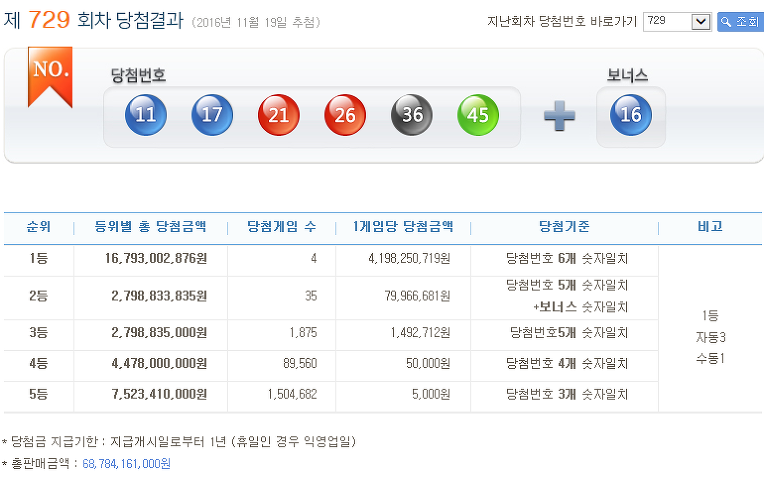Click the red lottery ball 26

(x=345, y=115)
